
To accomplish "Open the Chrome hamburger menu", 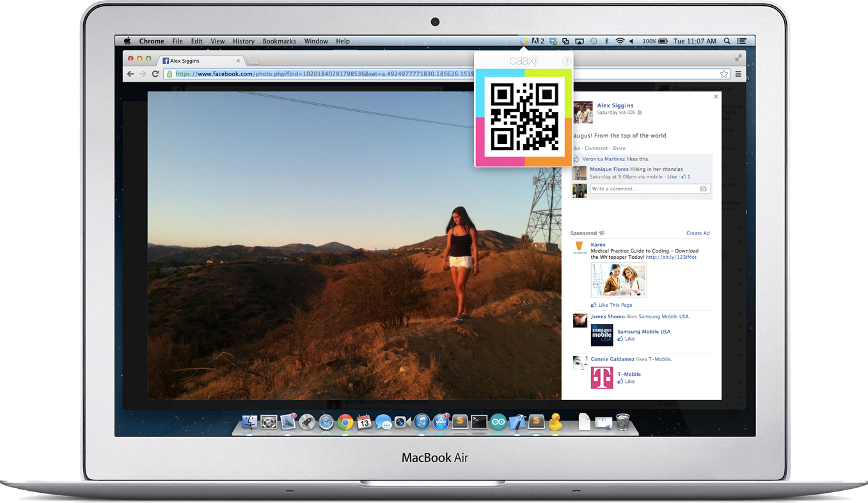I will [738, 74].
